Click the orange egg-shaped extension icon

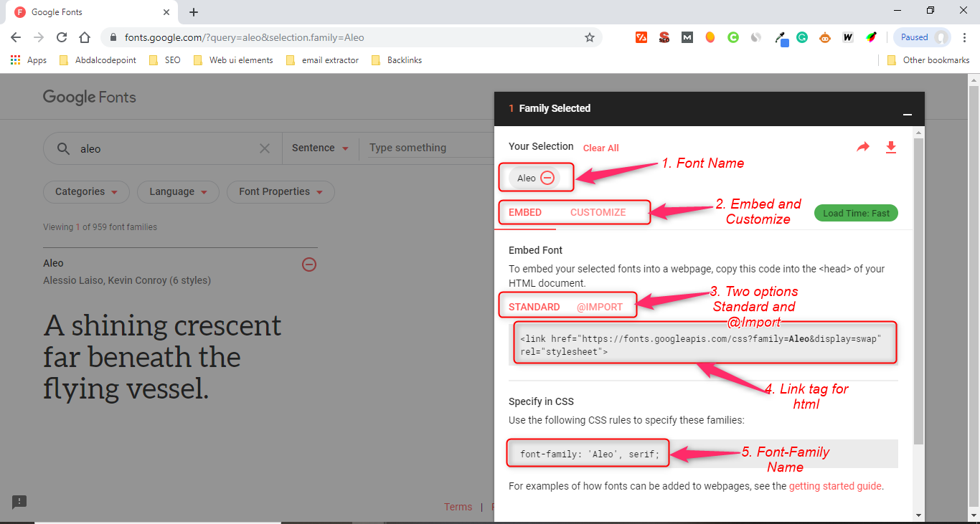click(x=710, y=37)
